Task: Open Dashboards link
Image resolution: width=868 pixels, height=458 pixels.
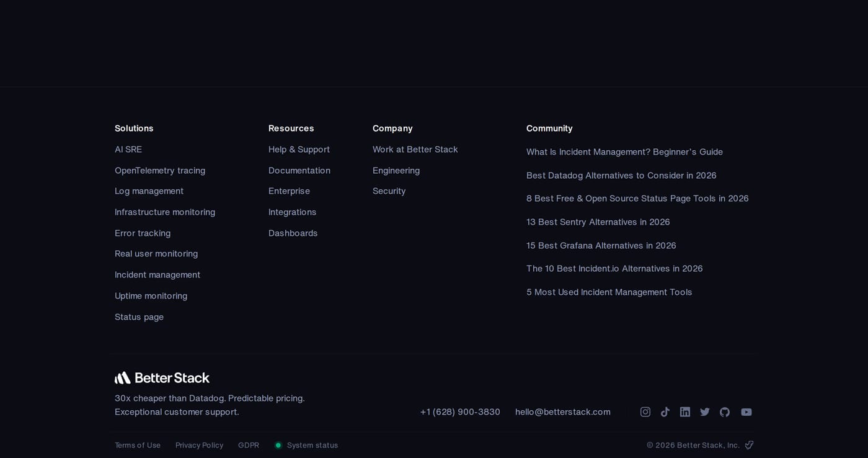Action: (x=293, y=233)
